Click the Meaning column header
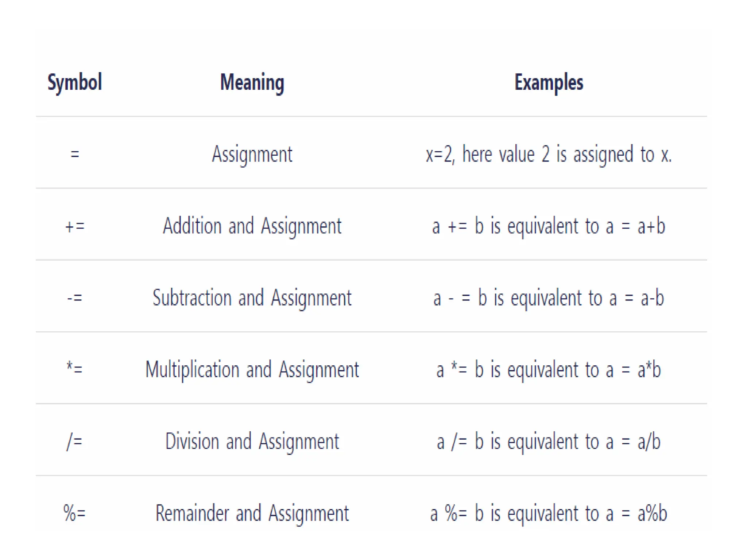747x560 pixels. (252, 82)
